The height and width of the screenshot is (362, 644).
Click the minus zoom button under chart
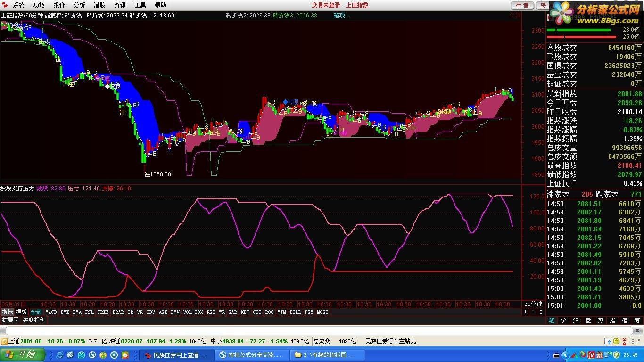point(533,312)
